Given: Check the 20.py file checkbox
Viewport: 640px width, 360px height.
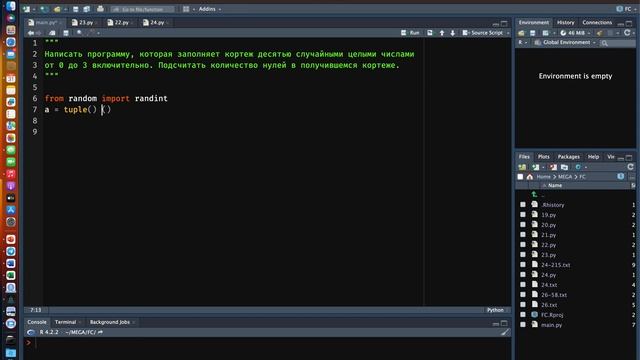Looking at the screenshot, I should (x=523, y=224).
